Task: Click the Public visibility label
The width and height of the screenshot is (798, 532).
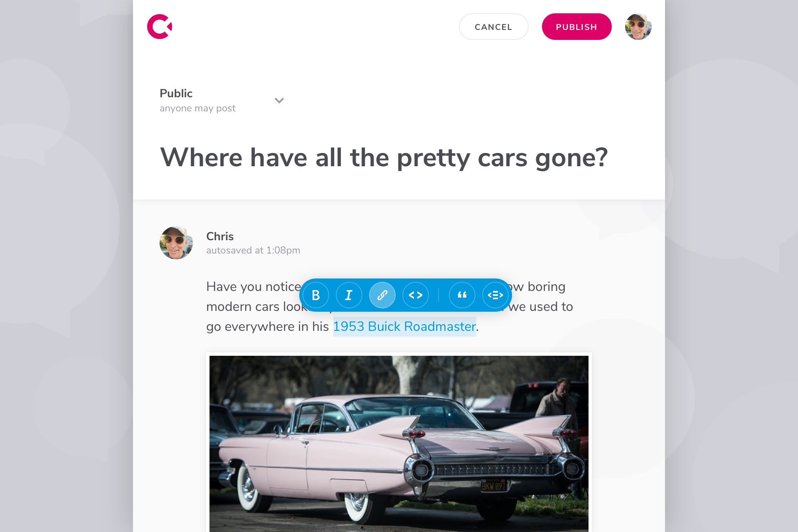Action: [x=176, y=93]
